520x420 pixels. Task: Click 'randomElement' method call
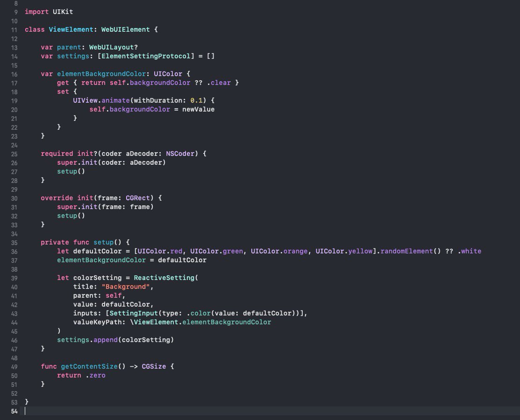point(406,252)
